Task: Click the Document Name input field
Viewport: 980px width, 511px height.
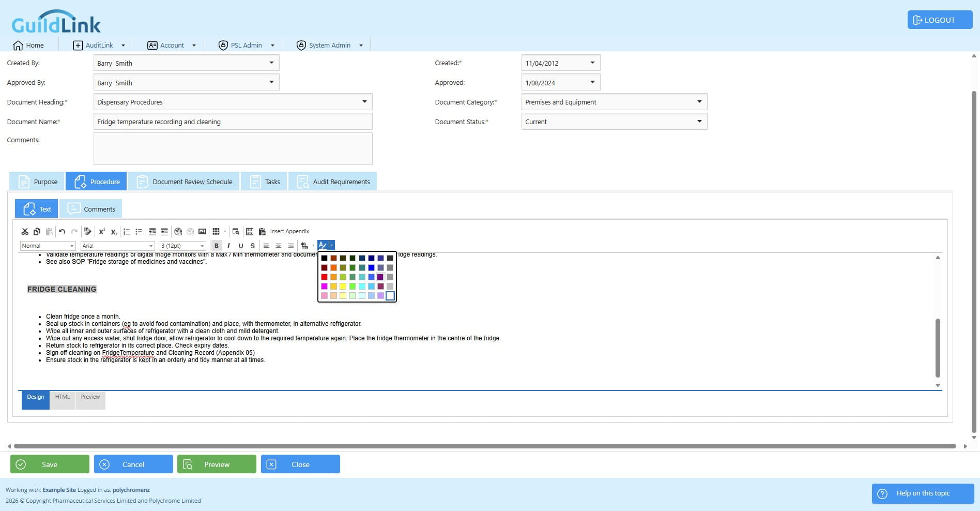Action: coord(233,122)
